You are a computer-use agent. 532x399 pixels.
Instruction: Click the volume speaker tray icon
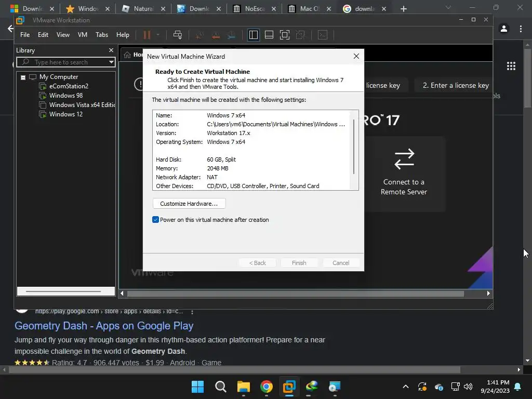pyautogui.click(x=468, y=387)
